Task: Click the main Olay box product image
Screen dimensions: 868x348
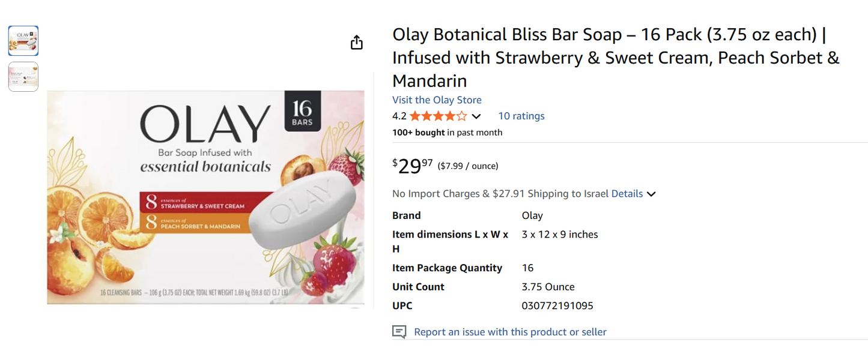Action: pyautogui.click(x=206, y=198)
